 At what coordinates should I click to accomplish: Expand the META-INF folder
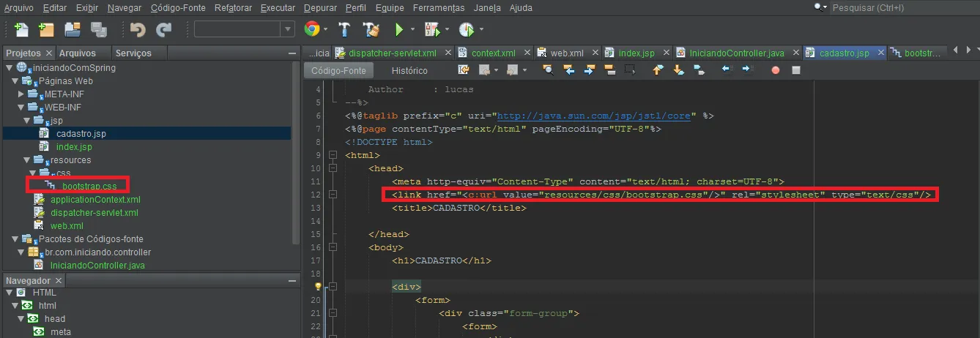22,94
